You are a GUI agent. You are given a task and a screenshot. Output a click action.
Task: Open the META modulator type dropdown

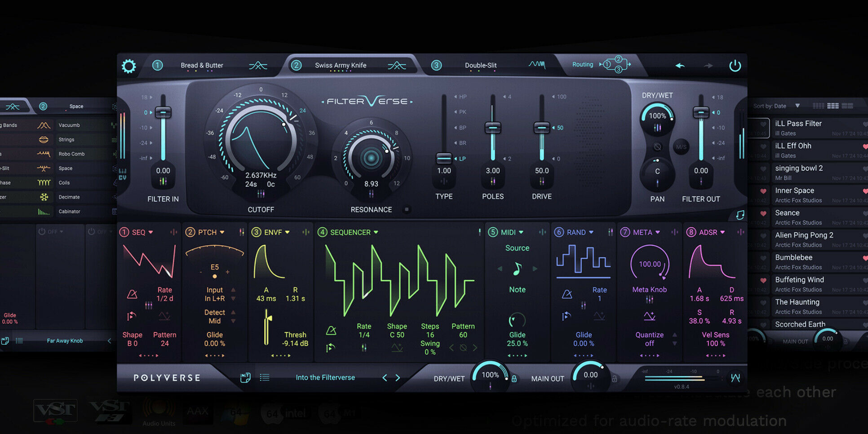[658, 232]
